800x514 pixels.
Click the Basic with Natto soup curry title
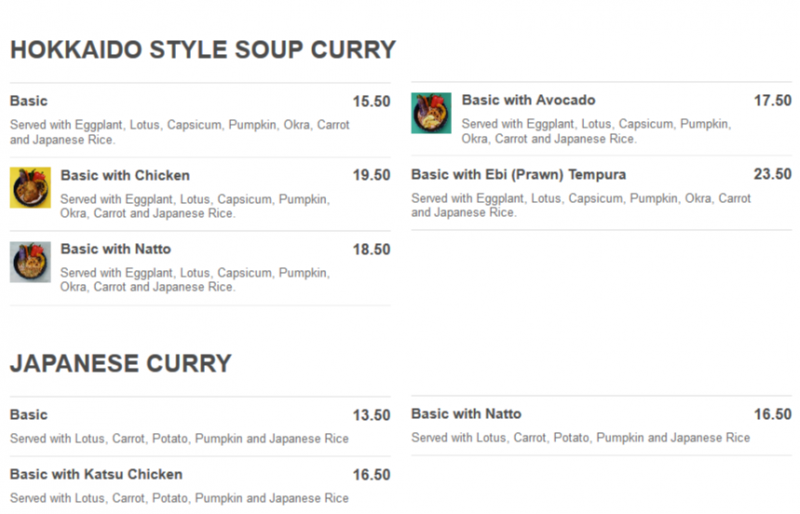click(x=115, y=249)
